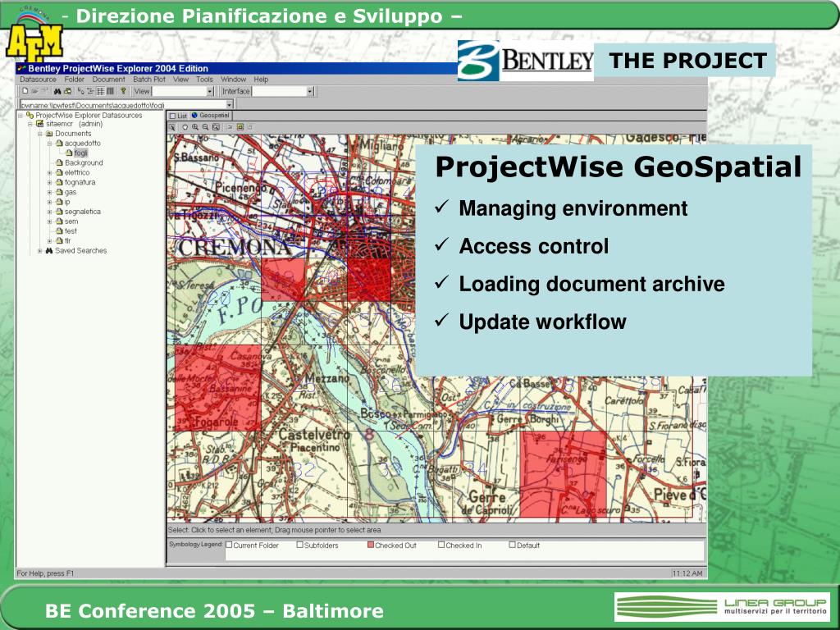Toggle the Checked In legend checkbox
The image size is (840, 630).
click(441, 545)
